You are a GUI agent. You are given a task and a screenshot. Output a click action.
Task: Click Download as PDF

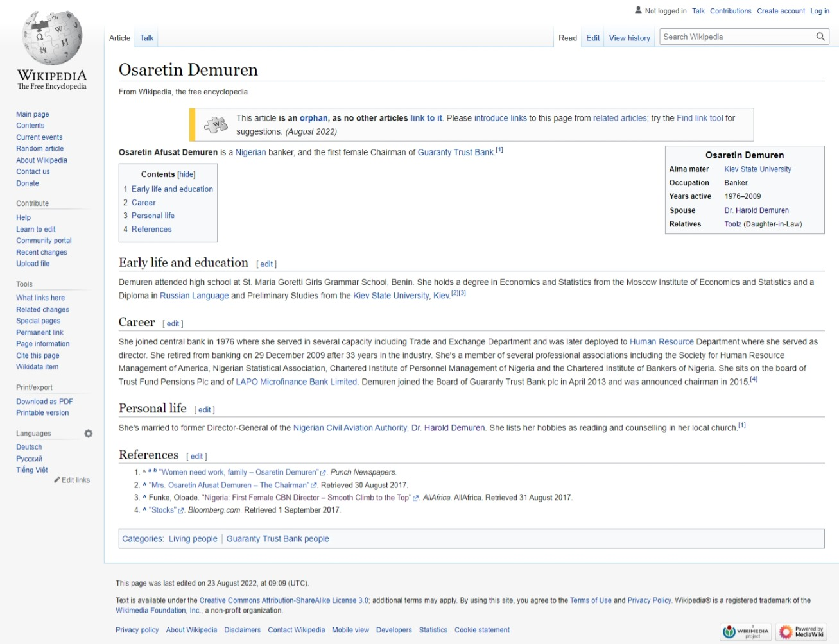(44, 402)
